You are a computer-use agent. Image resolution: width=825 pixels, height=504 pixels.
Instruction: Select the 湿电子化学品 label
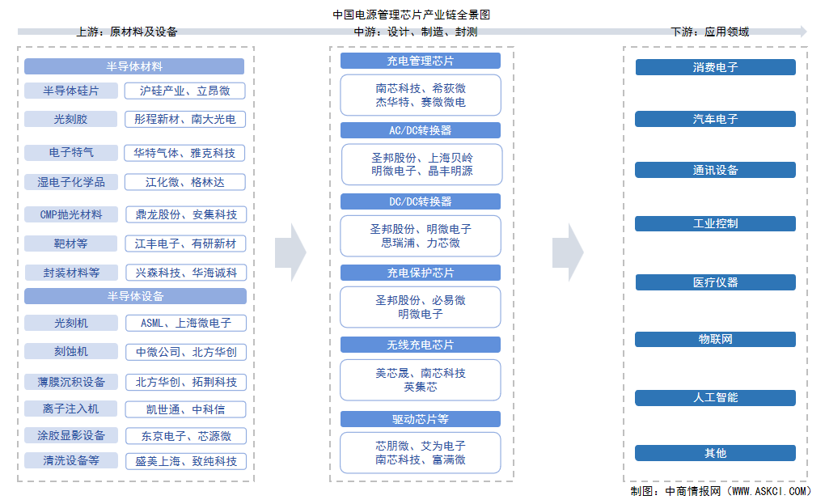point(70,182)
